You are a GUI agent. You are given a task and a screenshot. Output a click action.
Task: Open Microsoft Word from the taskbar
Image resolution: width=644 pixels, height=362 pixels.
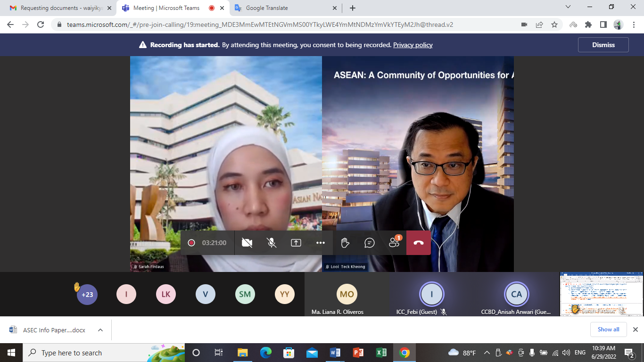click(x=335, y=353)
